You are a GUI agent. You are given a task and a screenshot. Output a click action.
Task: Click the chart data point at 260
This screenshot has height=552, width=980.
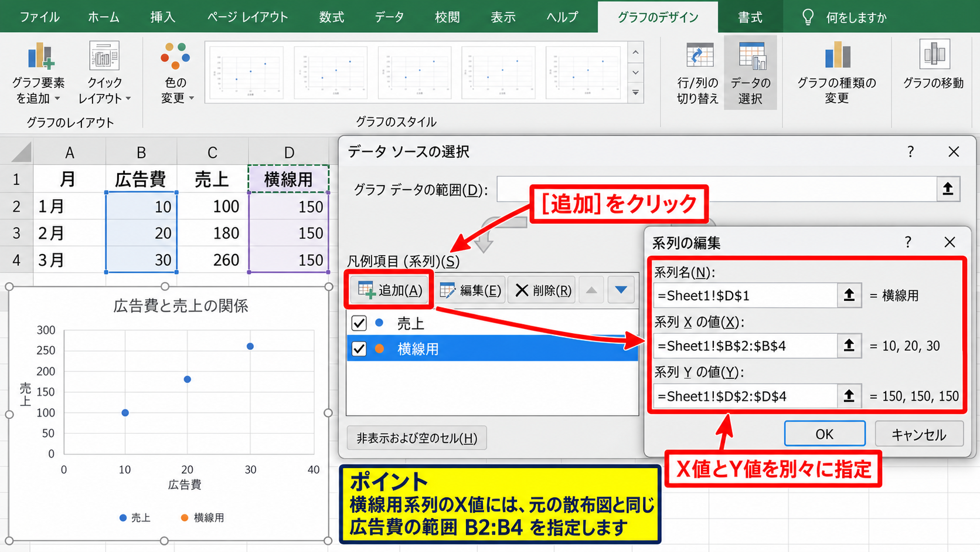pos(250,346)
